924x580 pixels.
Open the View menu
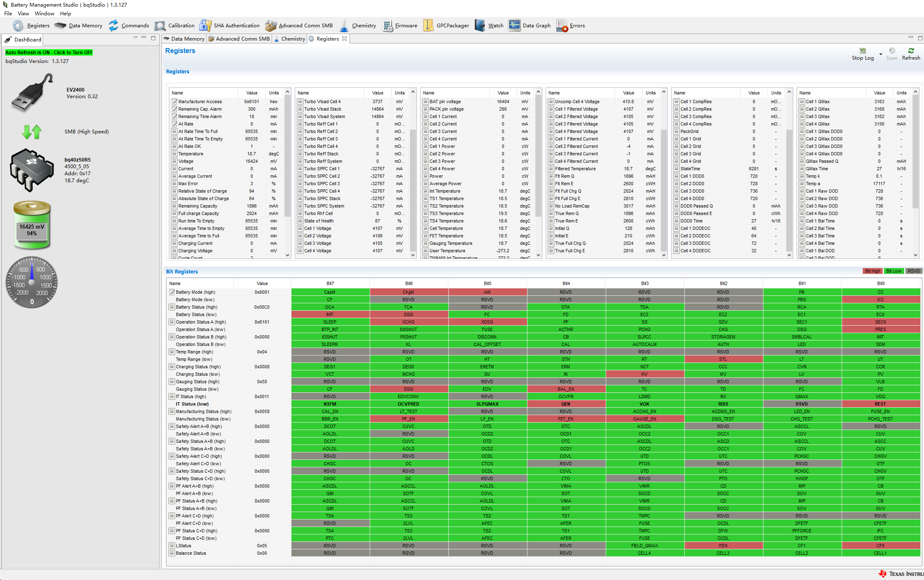coord(23,13)
